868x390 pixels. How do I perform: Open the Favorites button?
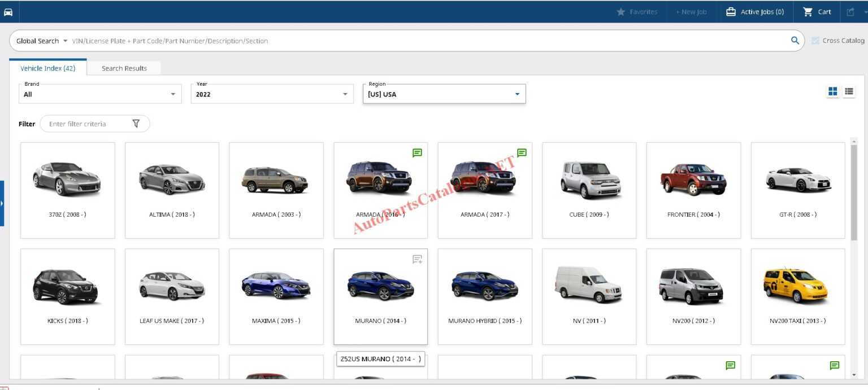point(637,12)
